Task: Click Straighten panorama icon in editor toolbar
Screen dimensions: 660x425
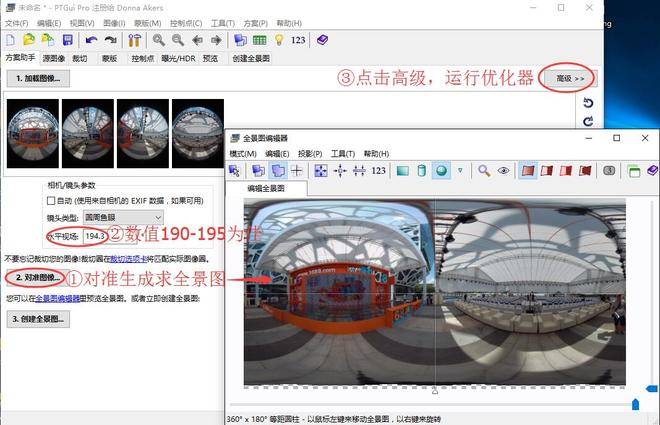Action: [359, 170]
